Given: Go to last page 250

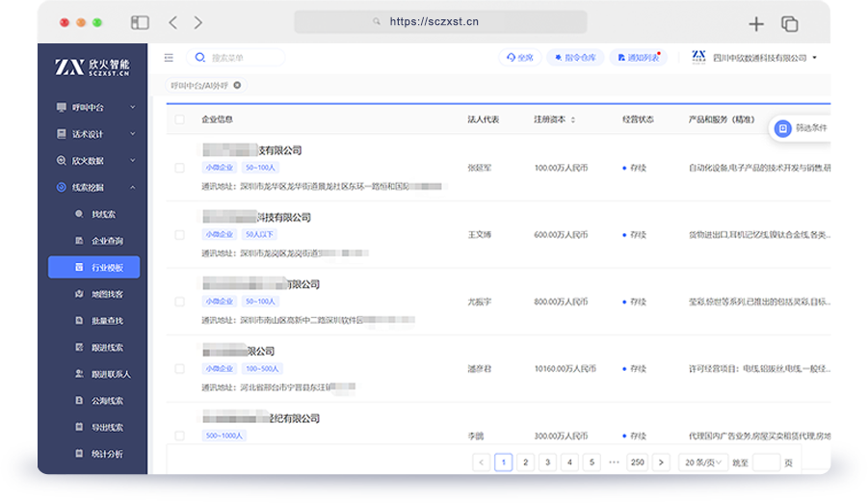Looking at the screenshot, I should [637, 462].
